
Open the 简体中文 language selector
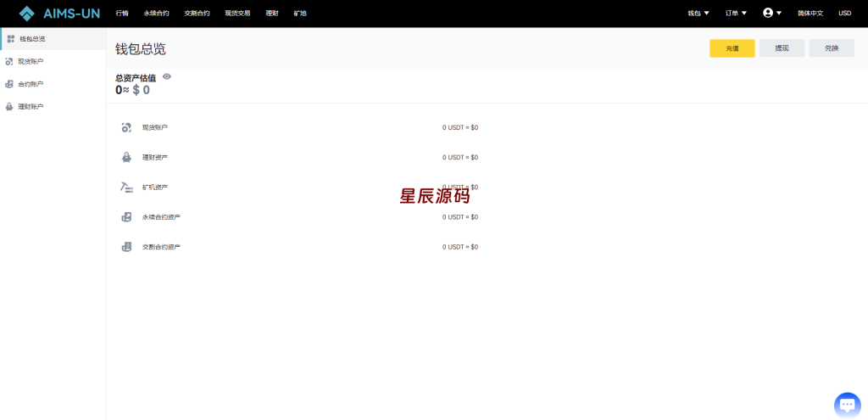[x=810, y=14]
